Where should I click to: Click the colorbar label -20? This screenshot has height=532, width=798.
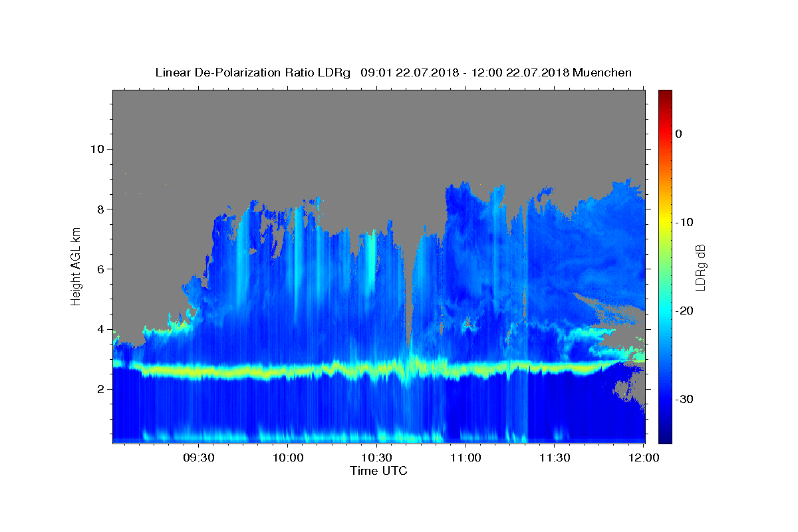(x=685, y=311)
